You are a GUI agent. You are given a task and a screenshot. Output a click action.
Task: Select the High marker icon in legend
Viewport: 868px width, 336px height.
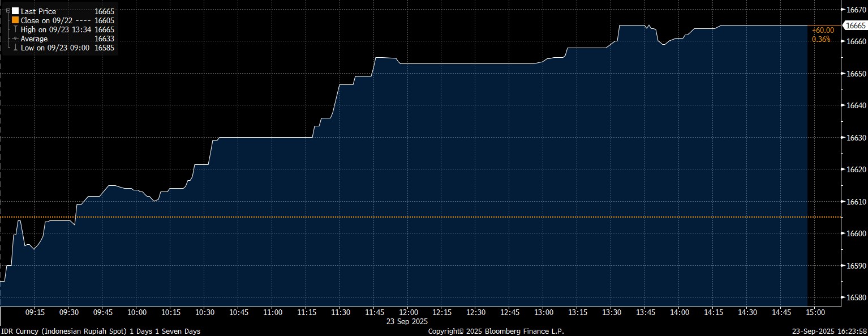click(15, 29)
